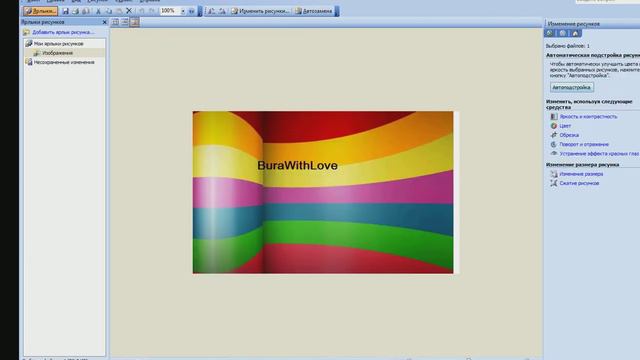640x360 pixels.
Task: Click the Home icon in the Изменение рисунков task pane
Action: coord(575,33)
